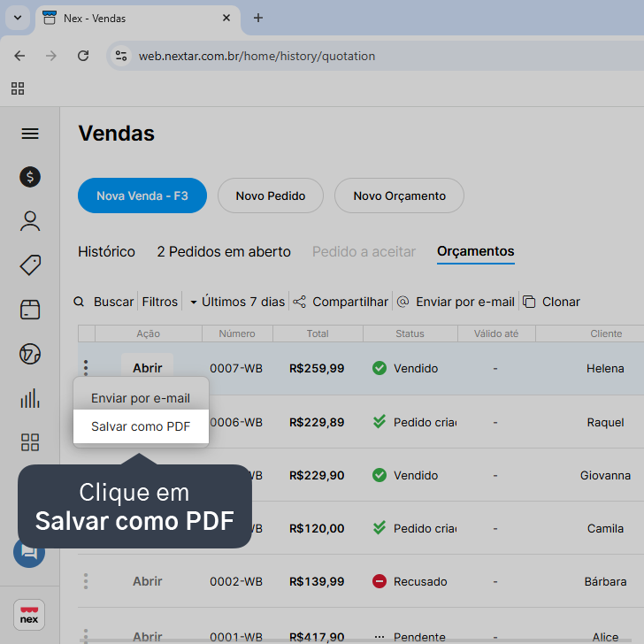Click the Clonar copy icon

(529, 302)
